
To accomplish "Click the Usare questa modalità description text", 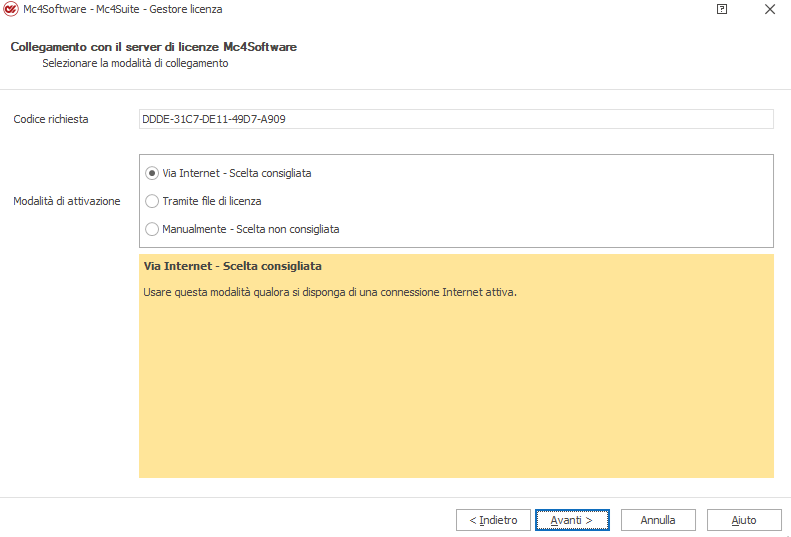I will 330,292.
